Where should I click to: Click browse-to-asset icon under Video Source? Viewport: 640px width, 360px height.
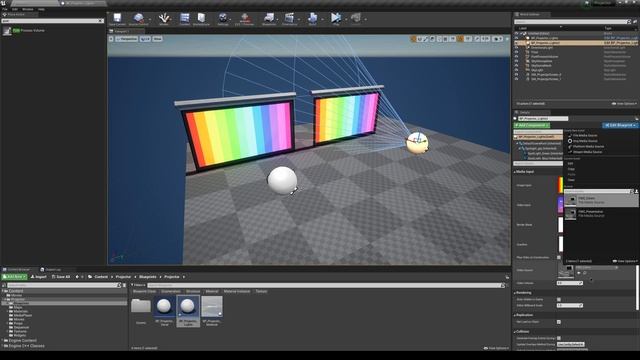tap(585, 273)
